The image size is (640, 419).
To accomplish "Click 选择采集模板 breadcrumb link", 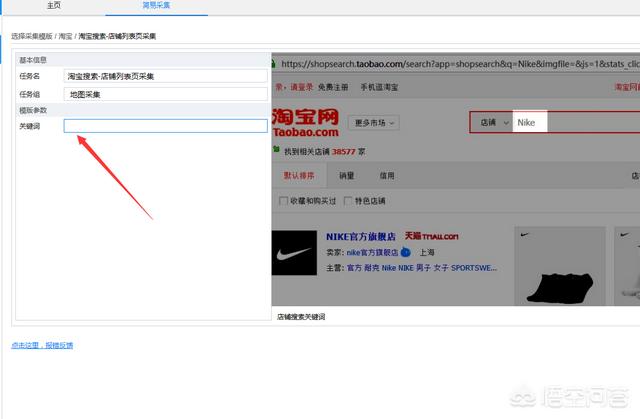I will click(32, 36).
